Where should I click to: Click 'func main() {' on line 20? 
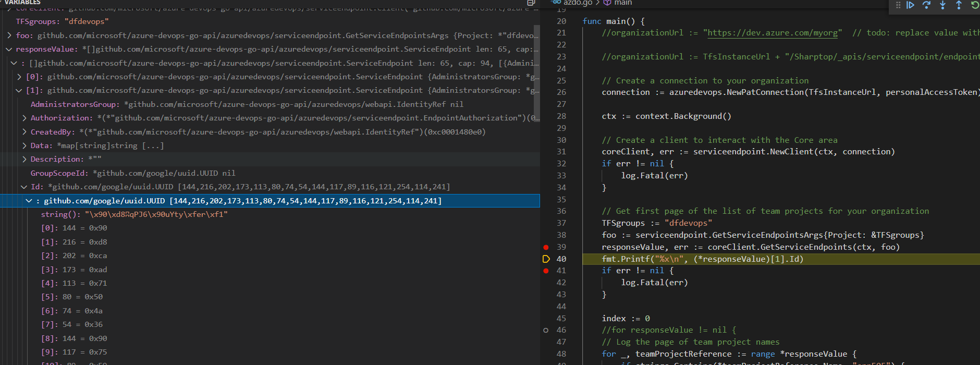click(x=614, y=21)
